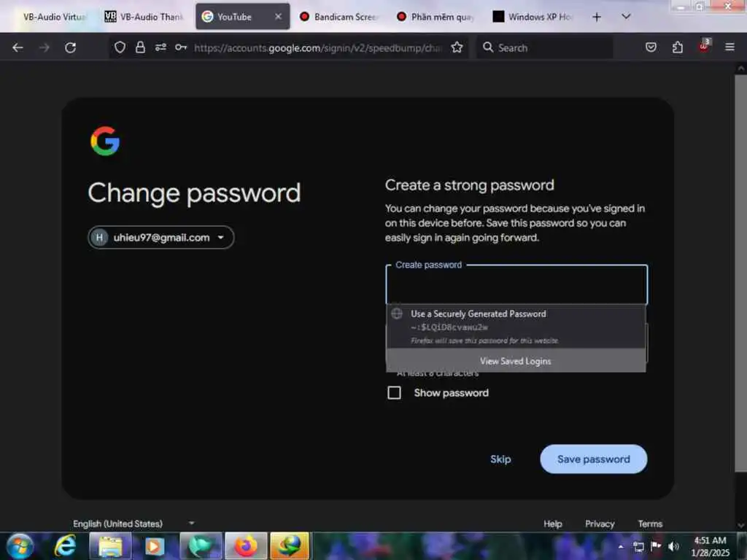Open the Terms link

pyautogui.click(x=650, y=524)
